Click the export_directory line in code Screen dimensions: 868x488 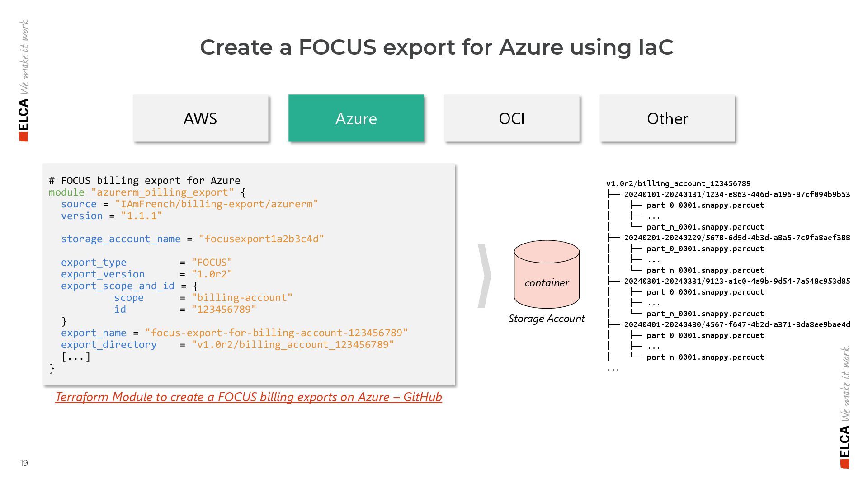pos(227,345)
